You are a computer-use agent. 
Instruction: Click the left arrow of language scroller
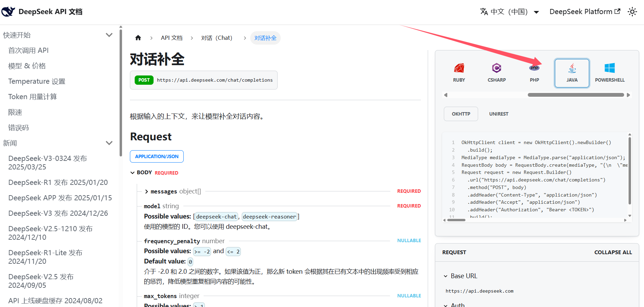click(446, 95)
